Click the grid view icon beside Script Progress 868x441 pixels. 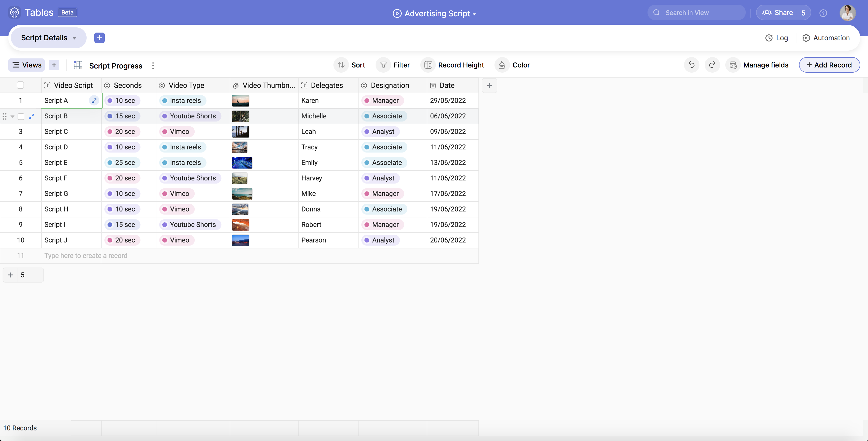click(78, 65)
